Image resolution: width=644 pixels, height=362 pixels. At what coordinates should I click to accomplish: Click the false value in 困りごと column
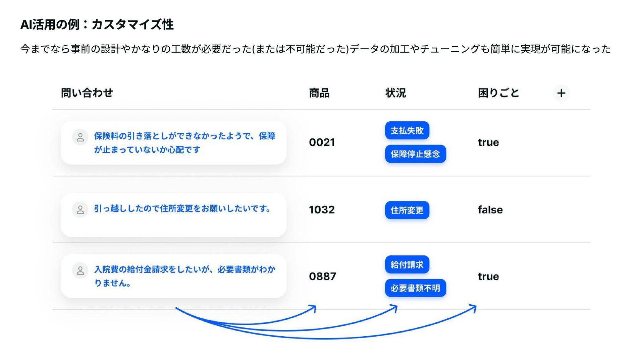point(490,210)
